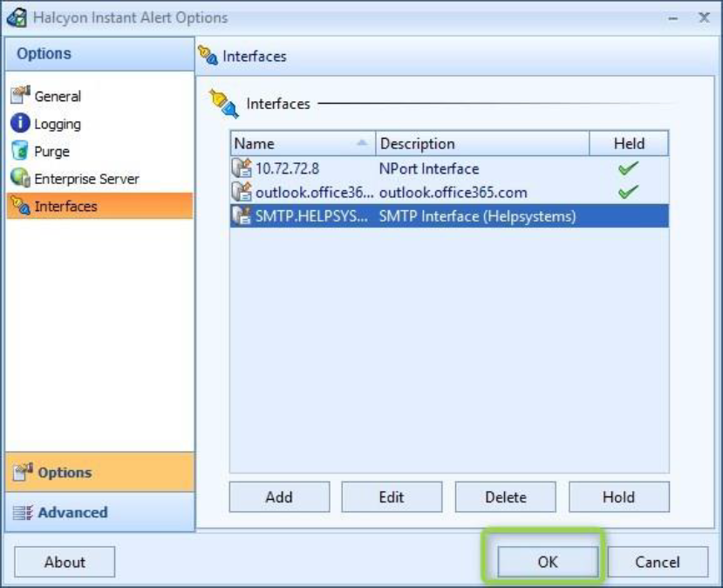Select the Logging info icon

coord(20,124)
